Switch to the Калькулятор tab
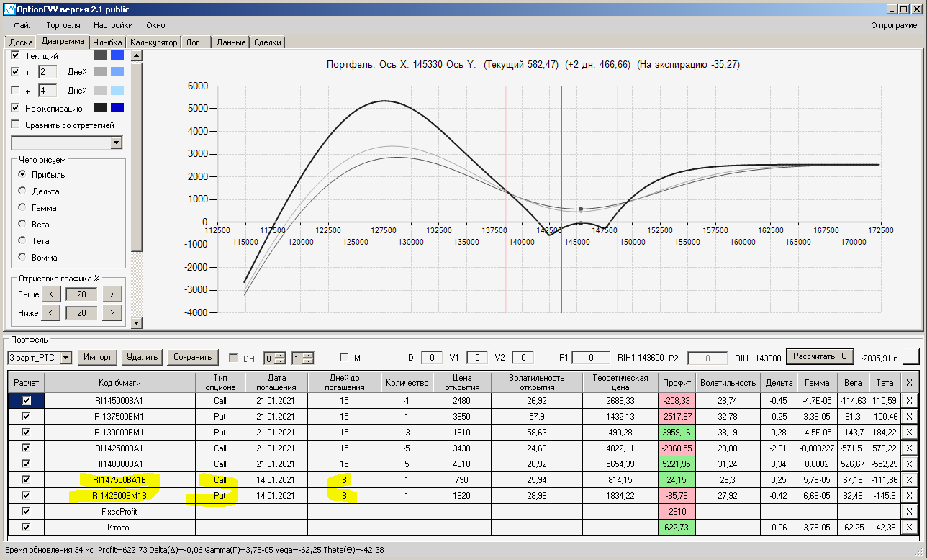 154,42
